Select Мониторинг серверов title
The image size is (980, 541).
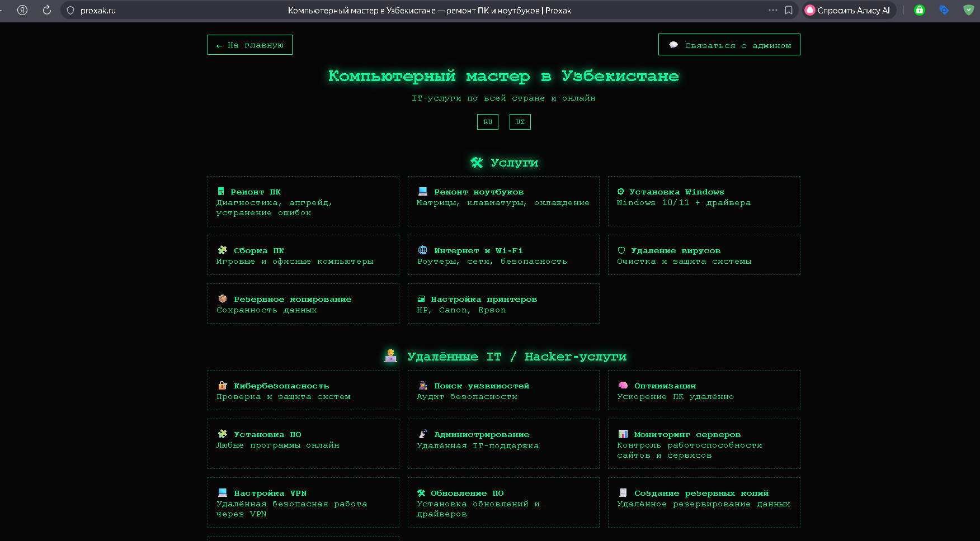tap(687, 434)
